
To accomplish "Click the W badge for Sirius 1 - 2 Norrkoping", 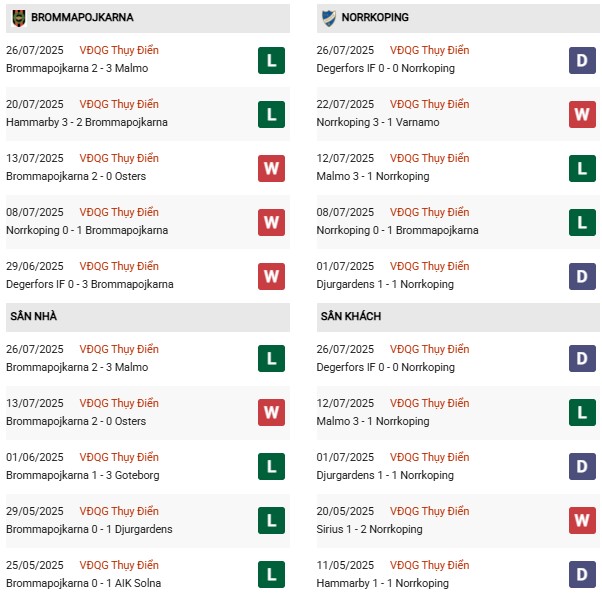I will click(x=582, y=521).
